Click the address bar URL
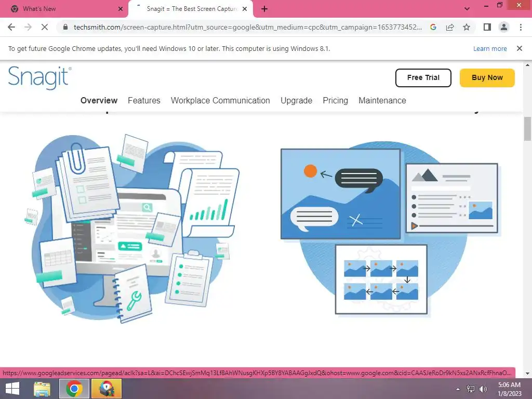Viewport: 532px width, 399px height. tap(248, 27)
